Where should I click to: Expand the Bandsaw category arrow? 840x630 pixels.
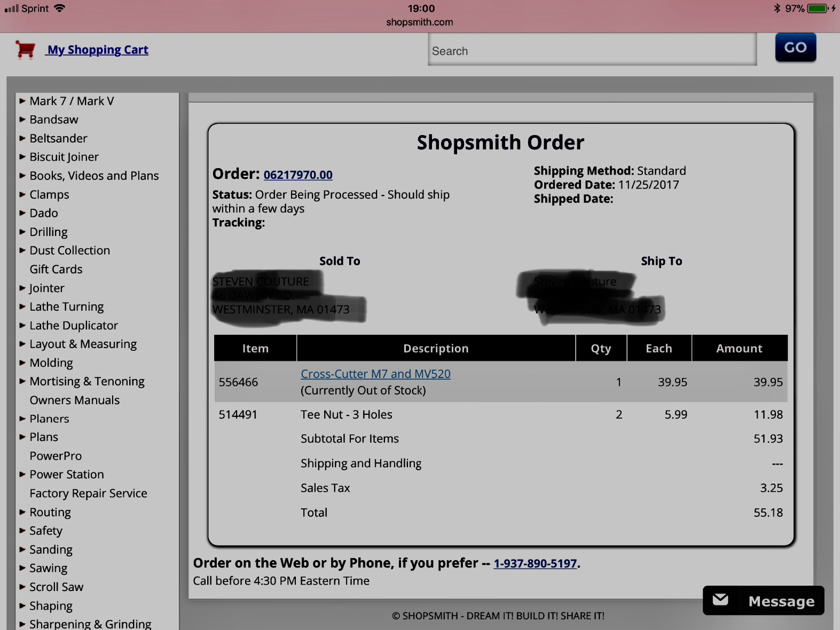22,120
